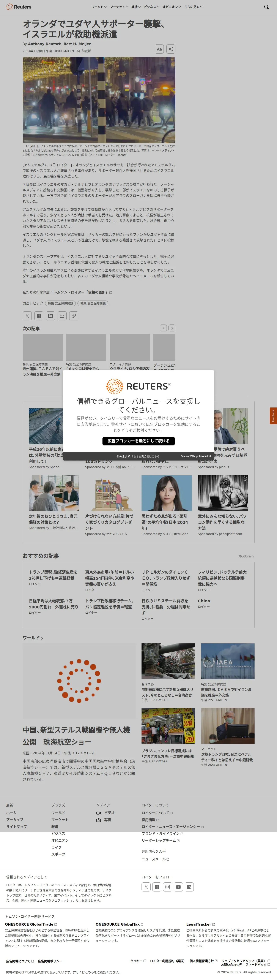Image resolution: width=277 pixels, height=980 pixels.
Task: Open author Bart H. Meijer link
Action: click(77, 44)
